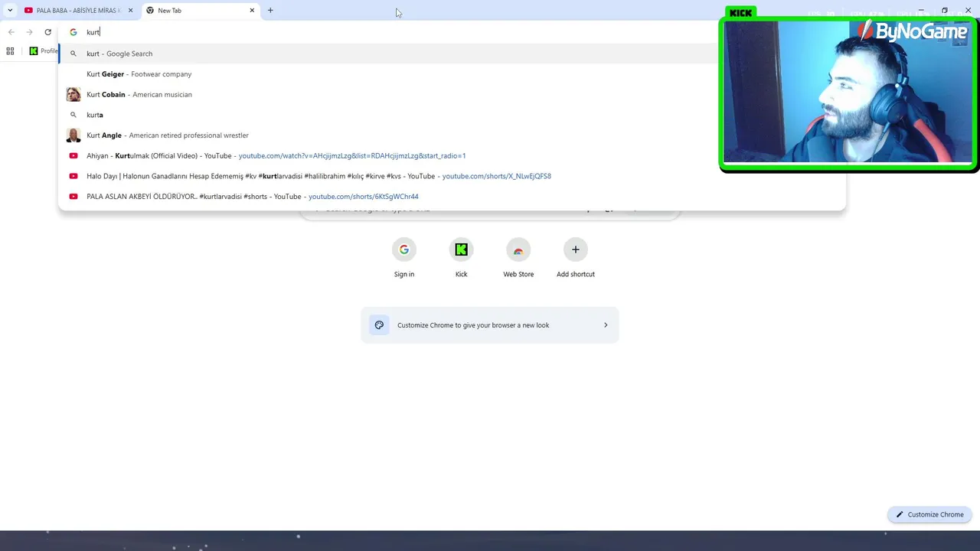Close the New Tab tab
Image resolution: width=980 pixels, height=551 pixels.
[x=252, y=11]
